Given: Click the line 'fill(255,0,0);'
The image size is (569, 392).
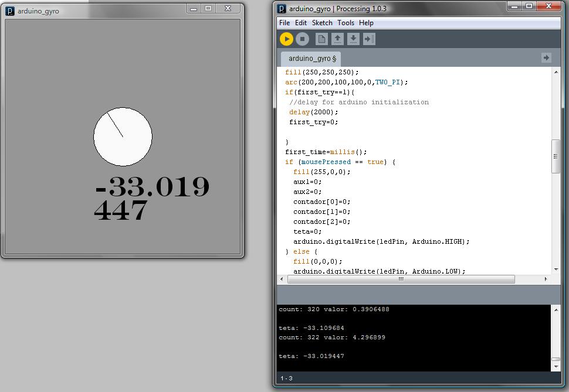Looking at the screenshot, I should (322, 172).
